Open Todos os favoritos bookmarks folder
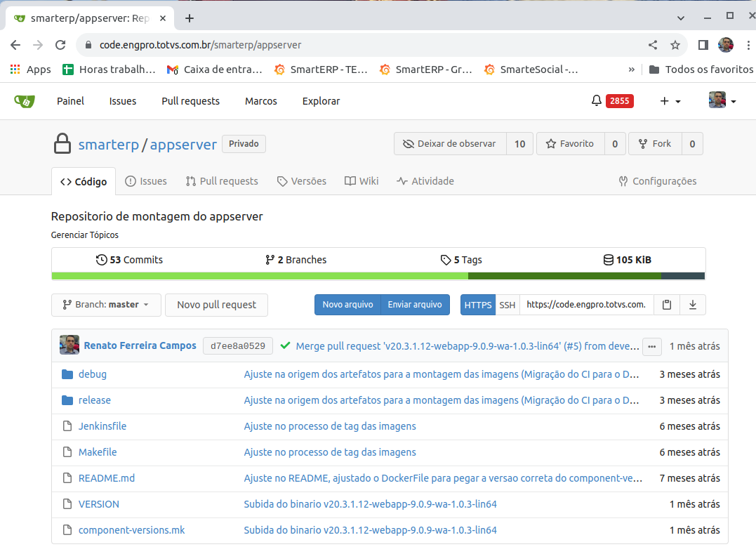This screenshot has height=554, width=756. click(x=701, y=70)
